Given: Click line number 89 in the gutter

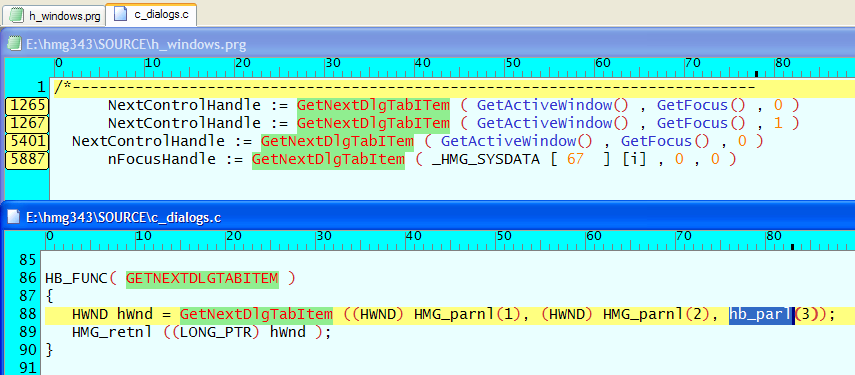Looking at the screenshot, I should (27, 332).
